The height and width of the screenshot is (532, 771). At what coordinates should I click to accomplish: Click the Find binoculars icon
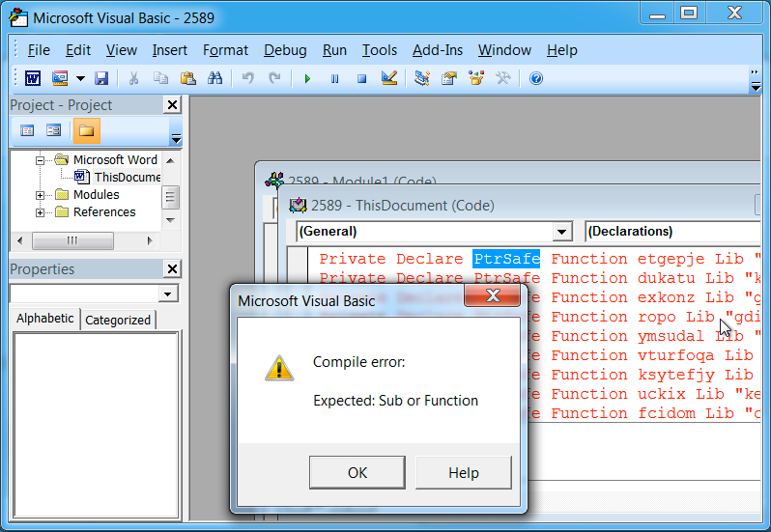[214, 78]
